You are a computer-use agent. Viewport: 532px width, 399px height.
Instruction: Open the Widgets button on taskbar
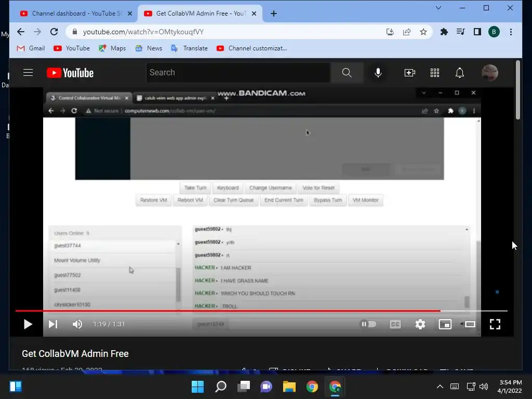(x=16, y=387)
